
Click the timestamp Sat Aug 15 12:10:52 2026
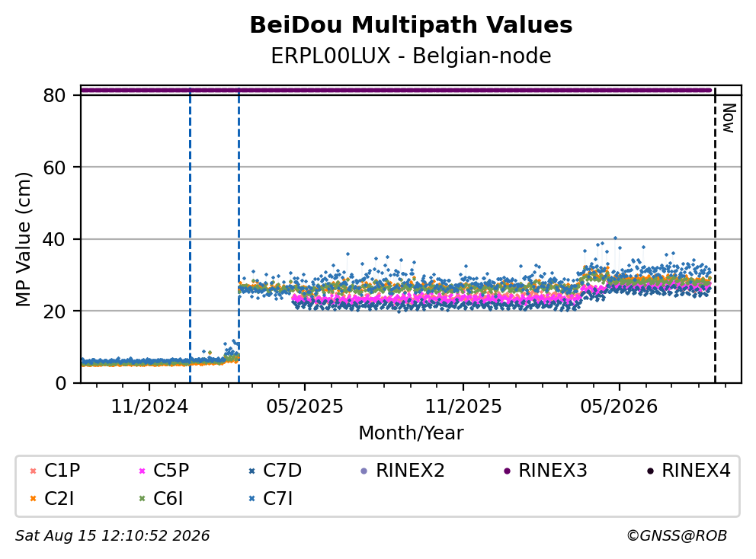[112, 535]
